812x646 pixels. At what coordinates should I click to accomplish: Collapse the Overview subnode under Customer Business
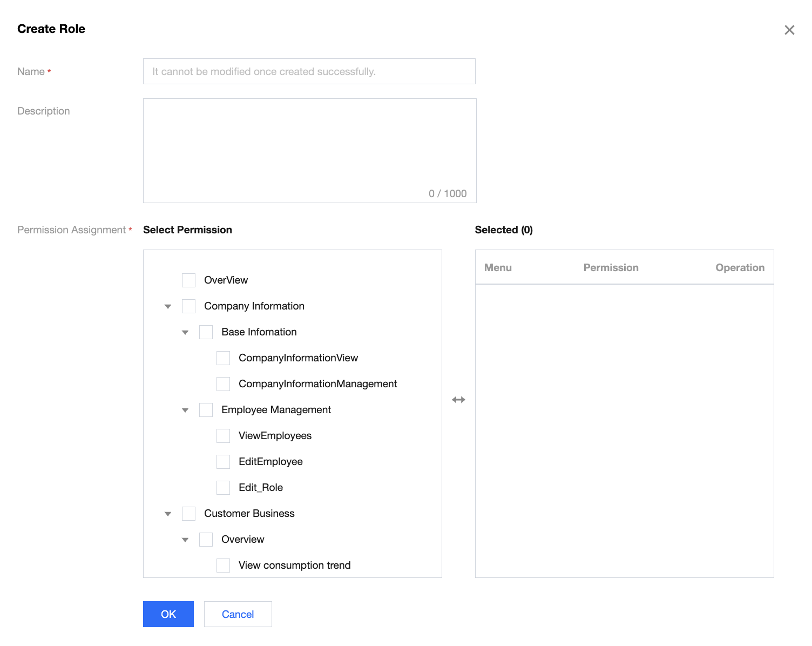click(x=185, y=540)
